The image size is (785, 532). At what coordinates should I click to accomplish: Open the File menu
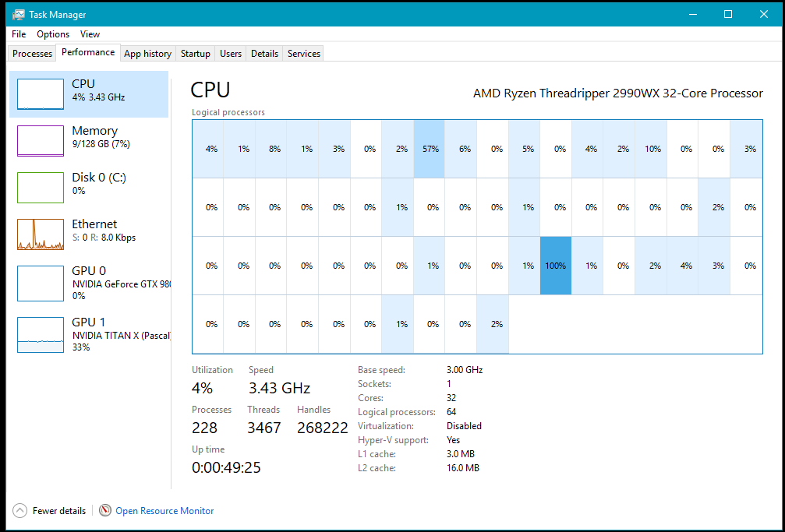(x=18, y=34)
